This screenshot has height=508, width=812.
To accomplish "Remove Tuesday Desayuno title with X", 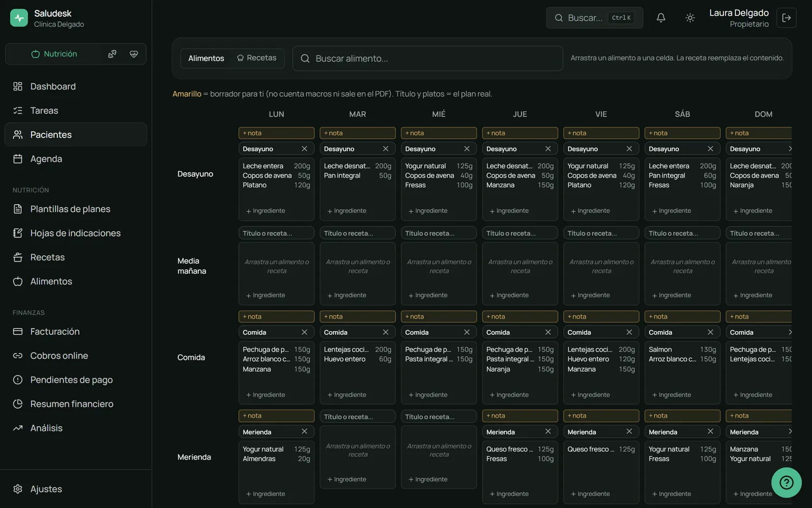I will point(386,149).
